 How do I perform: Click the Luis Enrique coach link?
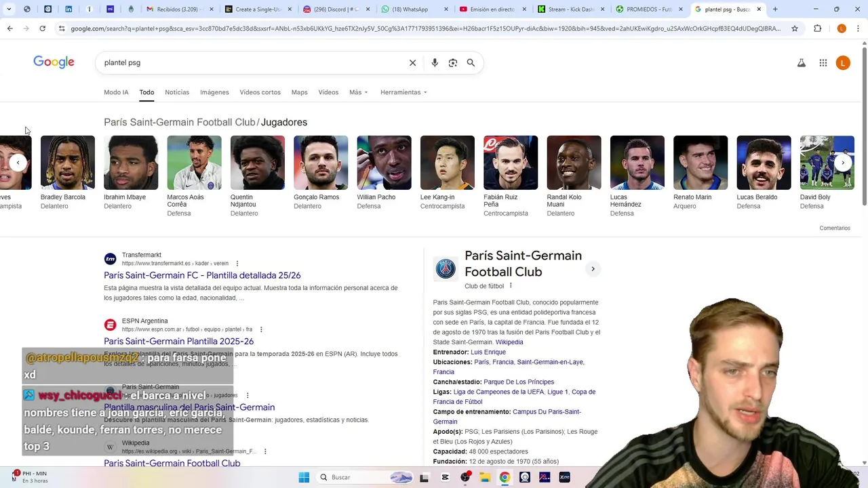488,352
